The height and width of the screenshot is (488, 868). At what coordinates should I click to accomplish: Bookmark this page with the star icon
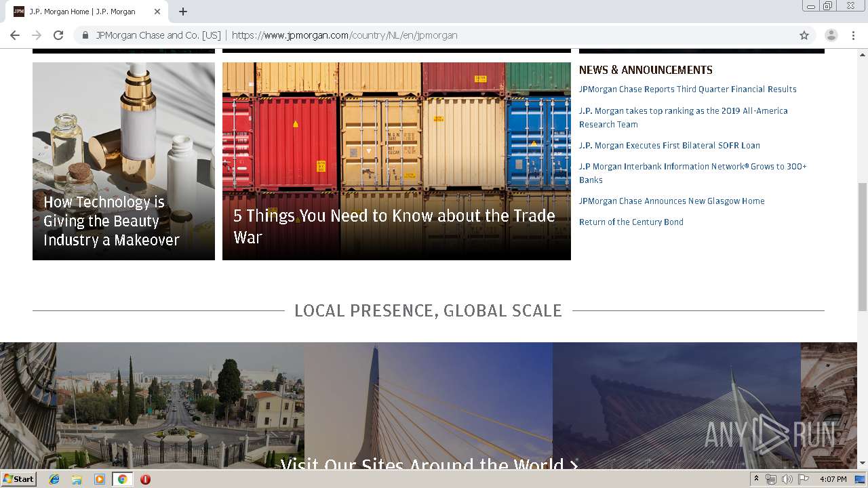pyautogui.click(x=804, y=35)
